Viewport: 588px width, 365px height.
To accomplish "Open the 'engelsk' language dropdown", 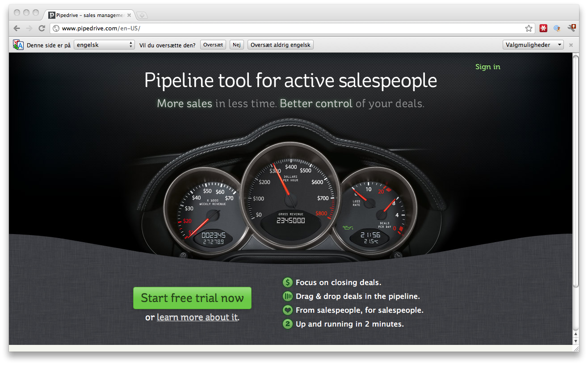I will (x=105, y=45).
